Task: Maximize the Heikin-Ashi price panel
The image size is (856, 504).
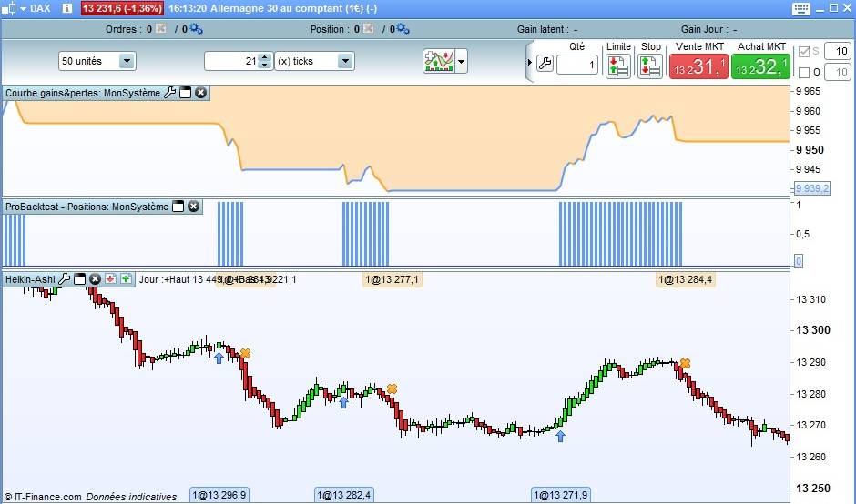Action: pyautogui.click(x=80, y=279)
